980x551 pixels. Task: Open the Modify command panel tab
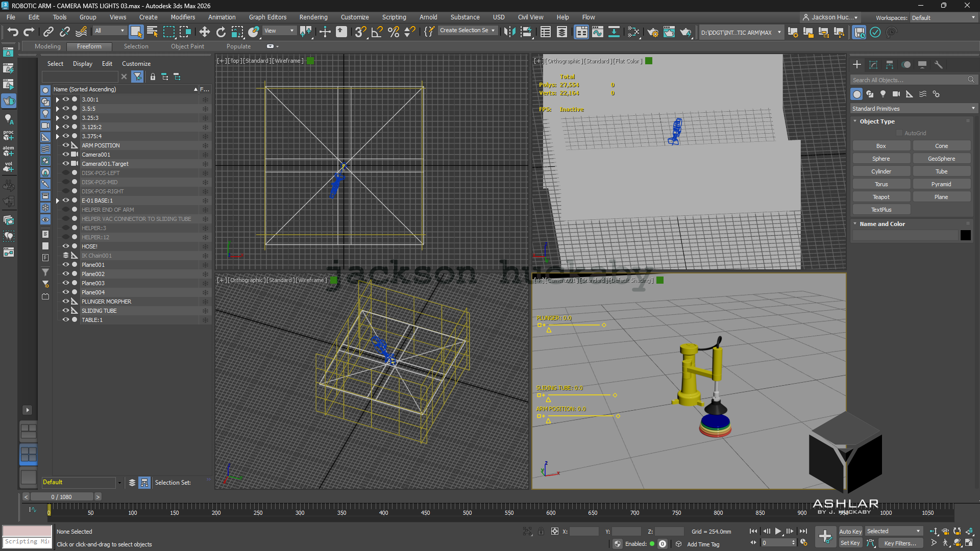[873, 65]
